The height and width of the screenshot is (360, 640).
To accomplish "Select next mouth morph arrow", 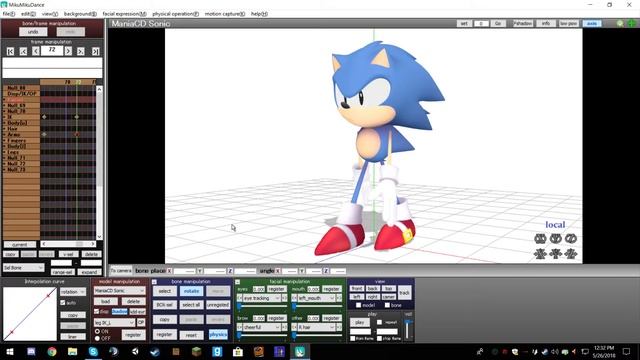I will coord(339,298).
